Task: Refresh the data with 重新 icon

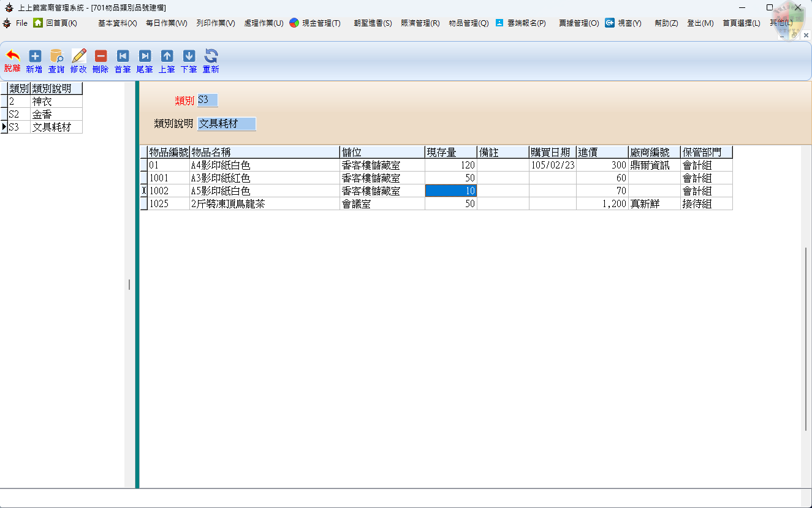Action: 211,61
